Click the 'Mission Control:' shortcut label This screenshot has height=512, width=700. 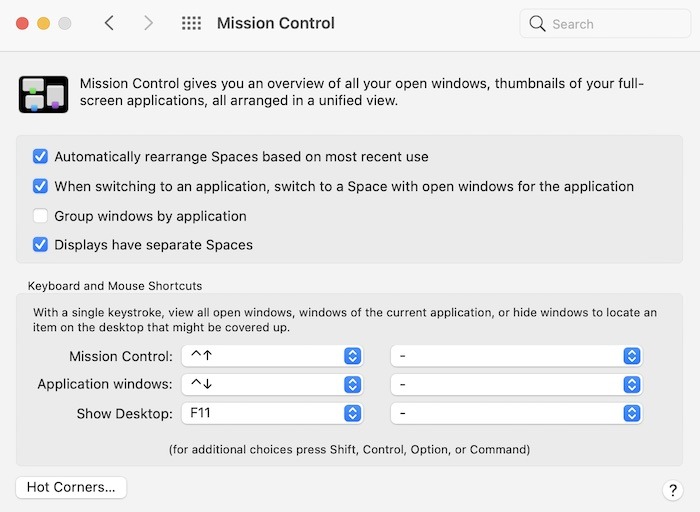pyautogui.click(x=121, y=356)
